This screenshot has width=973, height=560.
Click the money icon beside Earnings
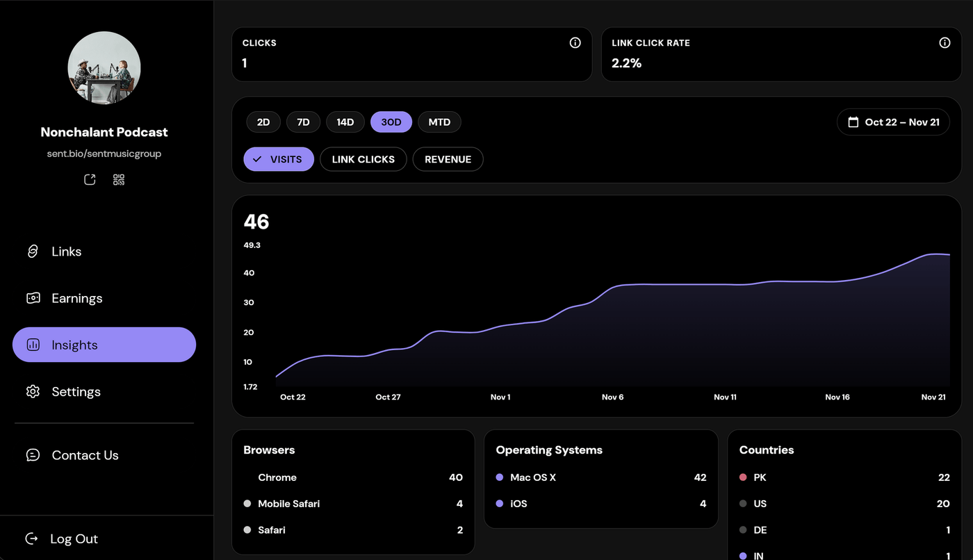pyautogui.click(x=33, y=298)
